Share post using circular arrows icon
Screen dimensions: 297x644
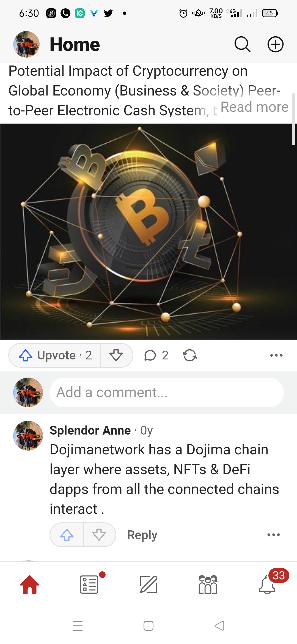(x=190, y=355)
